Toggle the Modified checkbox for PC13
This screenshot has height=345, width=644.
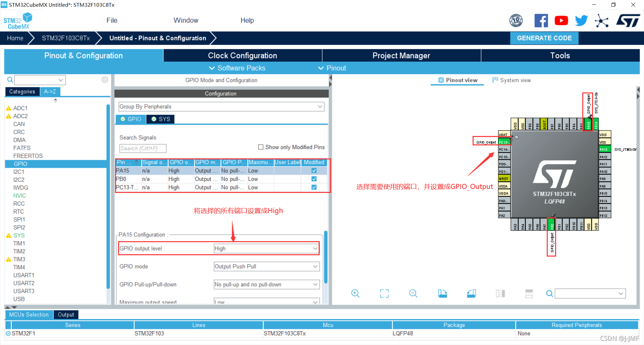coord(314,187)
